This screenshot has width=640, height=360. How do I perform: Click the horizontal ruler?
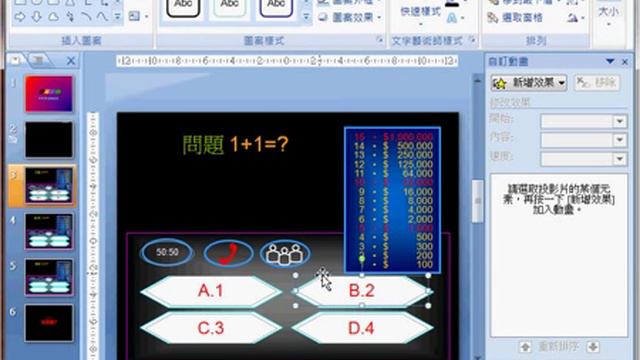click(x=287, y=61)
